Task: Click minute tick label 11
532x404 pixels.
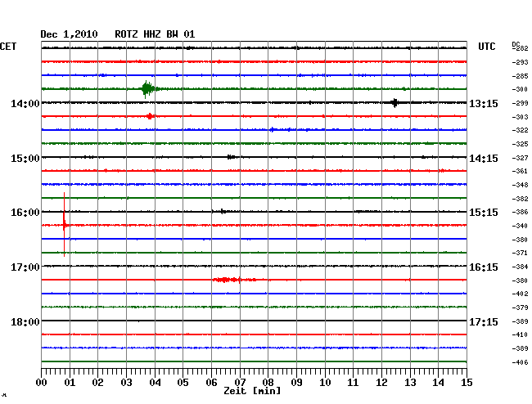Action: coord(353,383)
